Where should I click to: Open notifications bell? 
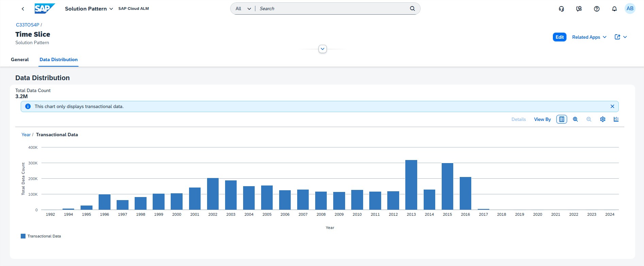614,9
